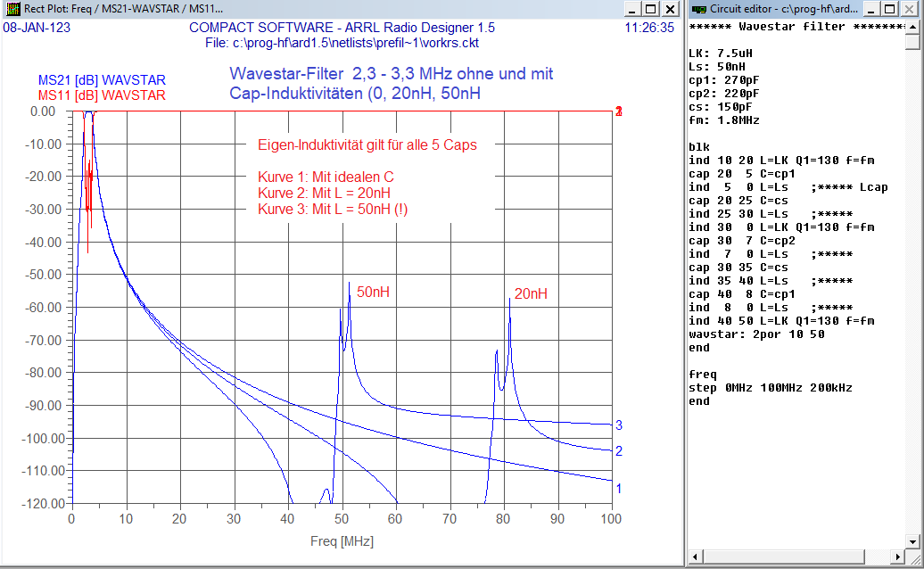Click the '-60.00' y-axis value
924x569 pixels.
[x=43, y=308]
